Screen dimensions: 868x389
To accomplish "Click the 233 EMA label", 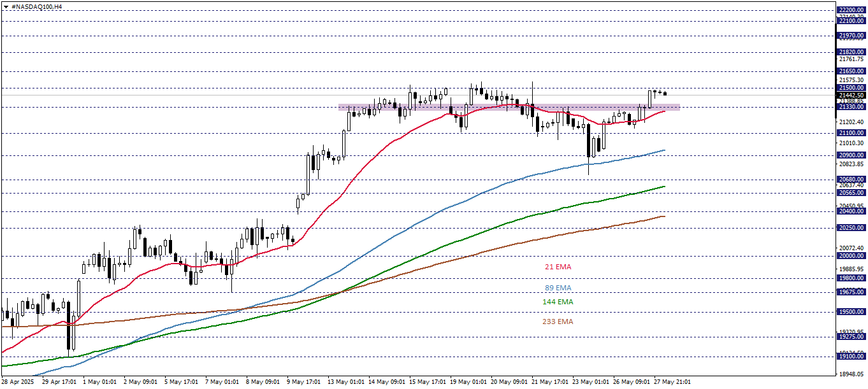I will [558, 322].
